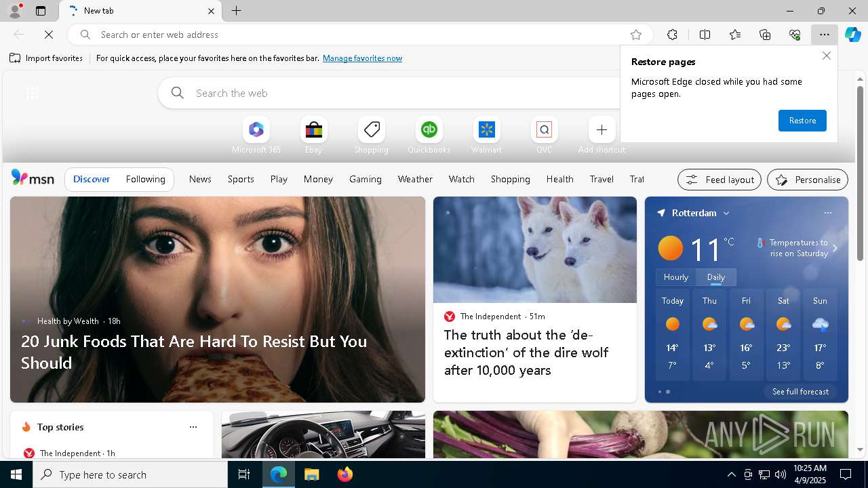Image resolution: width=868 pixels, height=488 pixels.
Task: Select the Following tab
Action: click(146, 179)
